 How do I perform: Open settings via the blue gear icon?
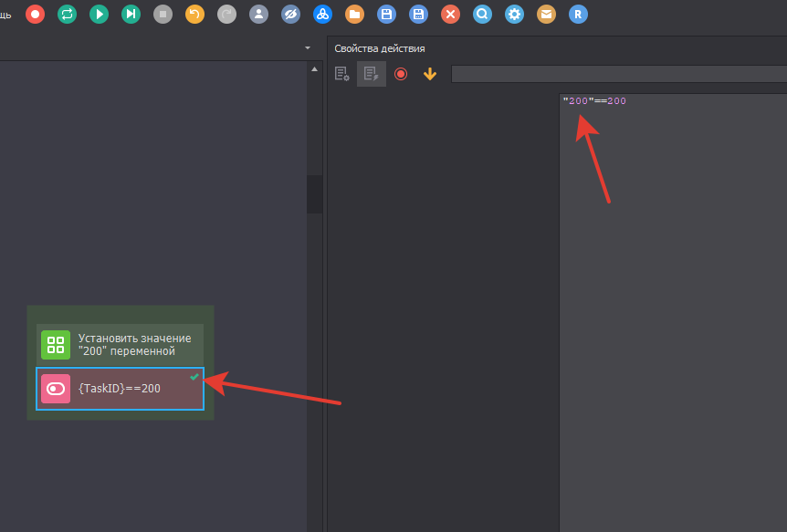pyautogui.click(x=514, y=14)
